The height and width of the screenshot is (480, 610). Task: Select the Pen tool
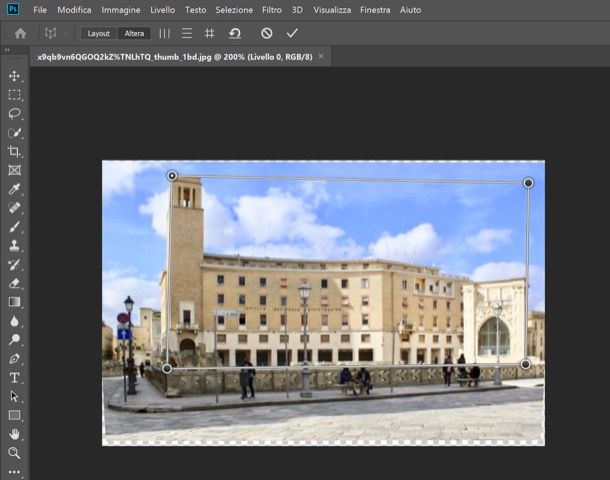click(x=14, y=359)
